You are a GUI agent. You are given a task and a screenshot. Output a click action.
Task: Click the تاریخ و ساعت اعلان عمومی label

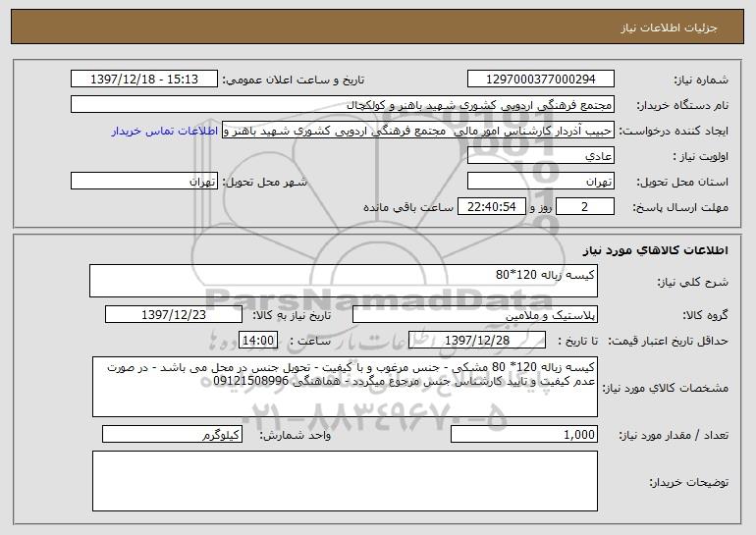pyautogui.click(x=294, y=80)
